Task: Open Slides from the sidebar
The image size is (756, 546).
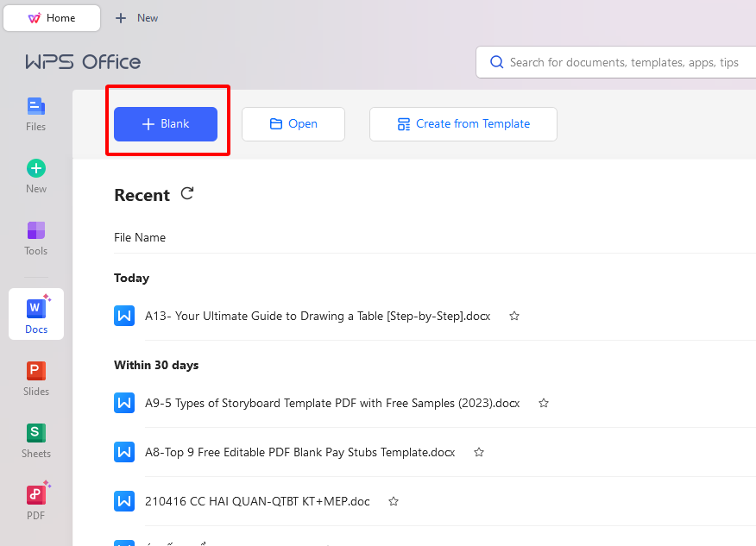Action: [35, 378]
